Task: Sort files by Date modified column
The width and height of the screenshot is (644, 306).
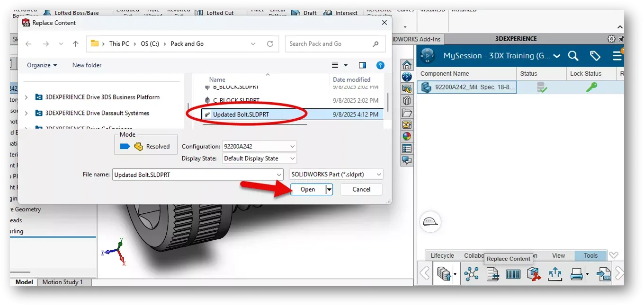Action: pyautogui.click(x=352, y=79)
